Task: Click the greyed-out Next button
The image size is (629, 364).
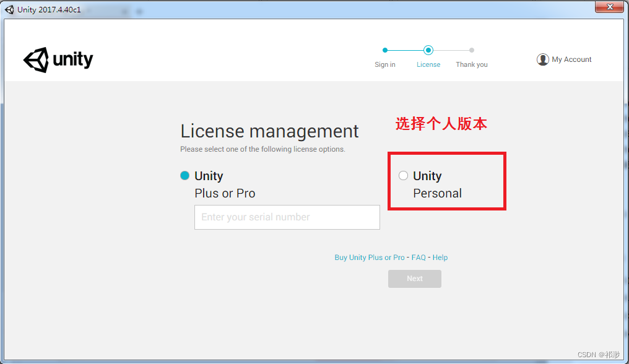Action: pos(415,279)
